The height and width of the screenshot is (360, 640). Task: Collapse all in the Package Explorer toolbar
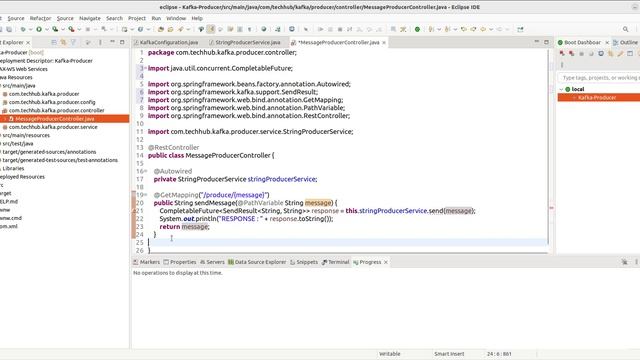tap(54, 42)
